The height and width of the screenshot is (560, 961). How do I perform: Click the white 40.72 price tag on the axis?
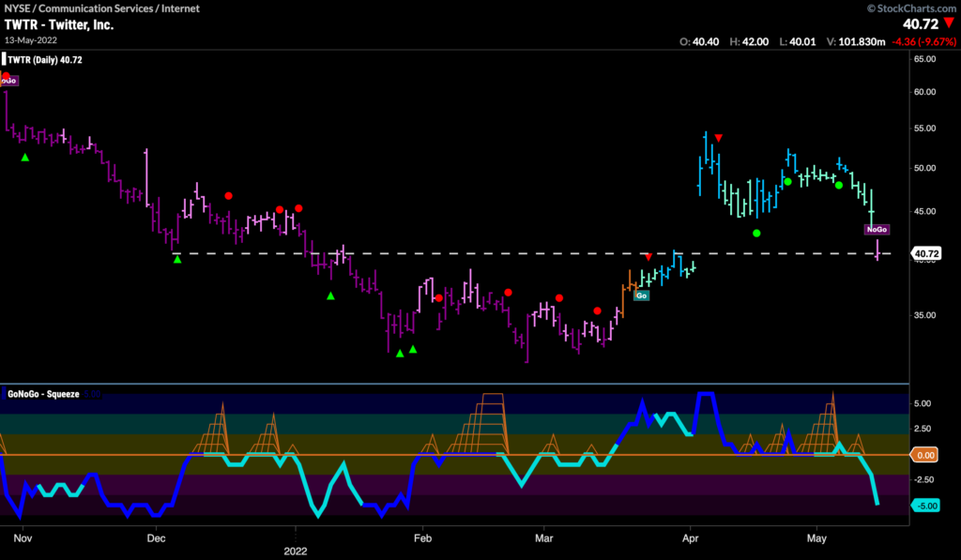tap(926, 253)
